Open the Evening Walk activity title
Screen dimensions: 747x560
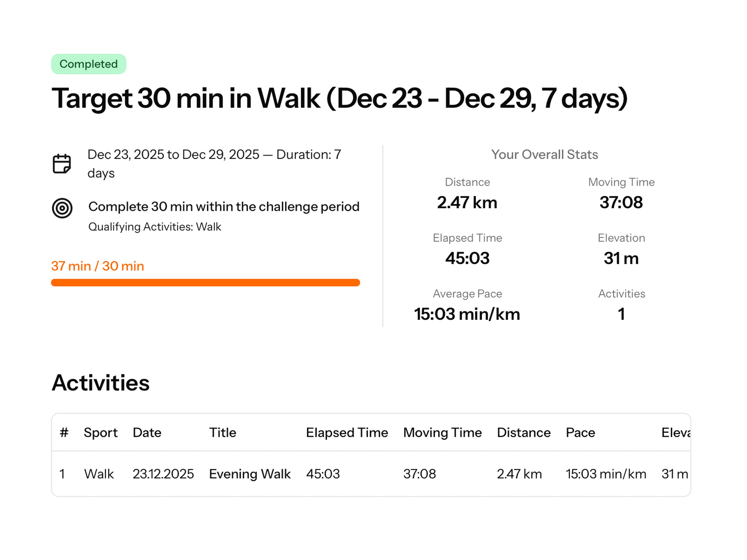click(x=249, y=474)
